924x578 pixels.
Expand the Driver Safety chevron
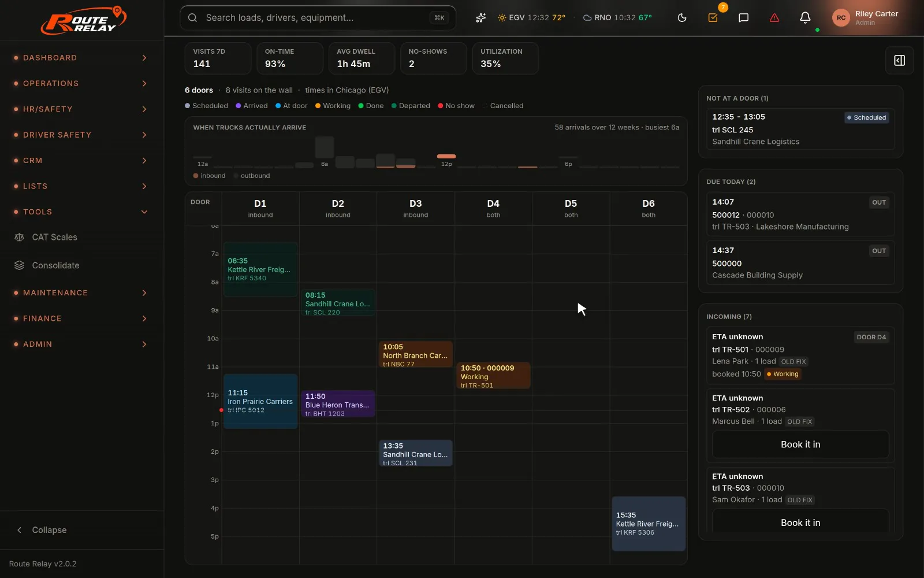coord(144,135)
